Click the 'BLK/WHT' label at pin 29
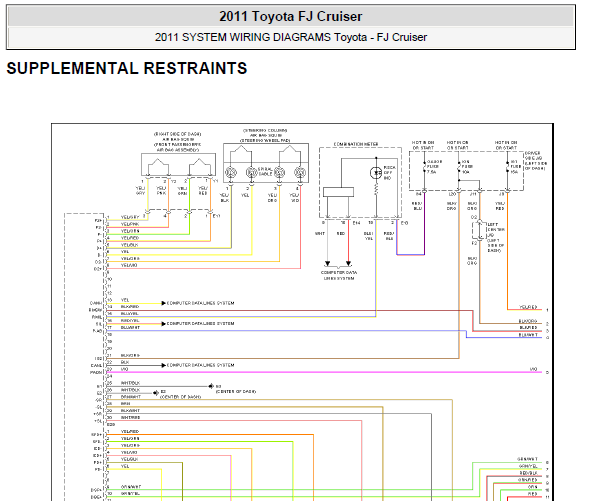 click(130, 411)
